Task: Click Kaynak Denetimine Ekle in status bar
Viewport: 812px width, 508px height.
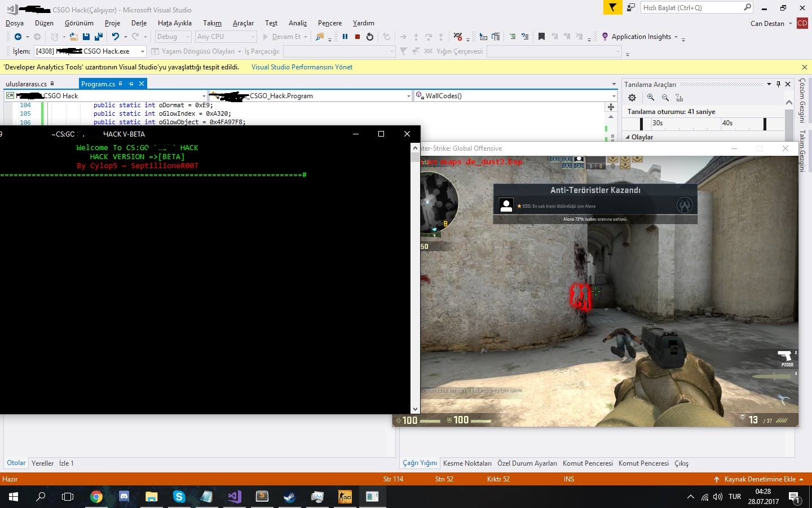Action: click(760, 479)
